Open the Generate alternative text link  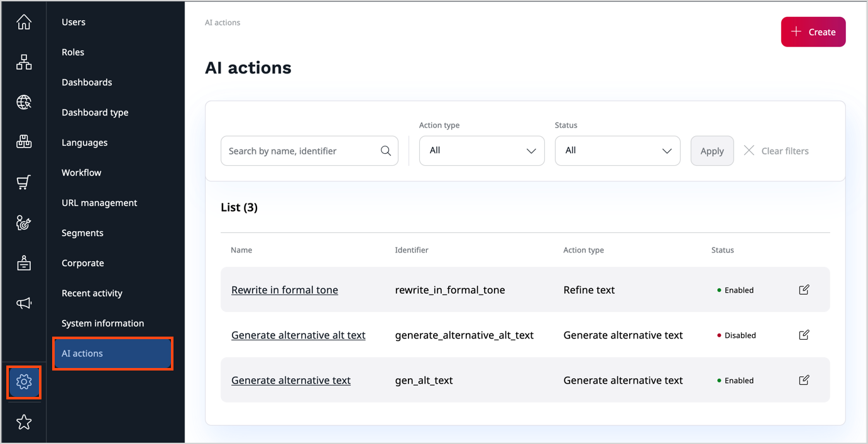tap(290, 380)
